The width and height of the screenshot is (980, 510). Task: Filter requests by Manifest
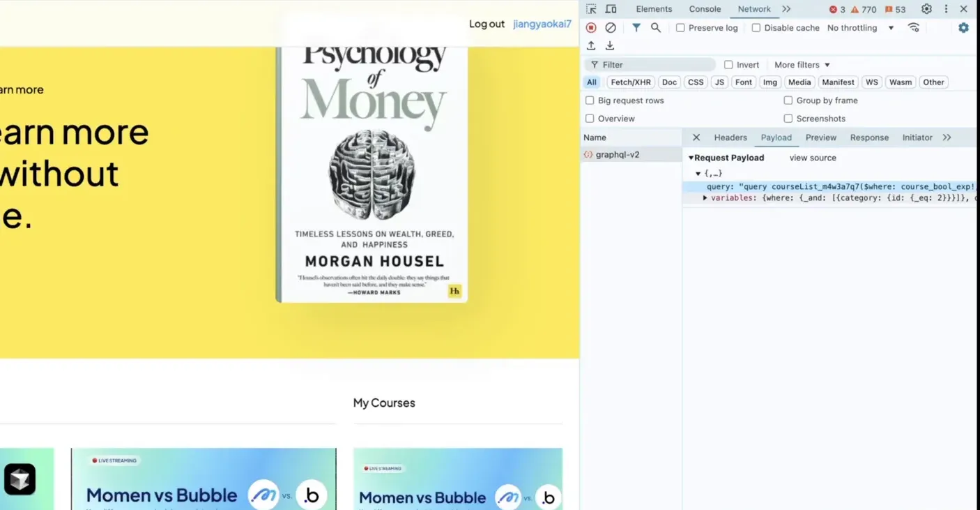pyautogui.click(x=838, y=82)
